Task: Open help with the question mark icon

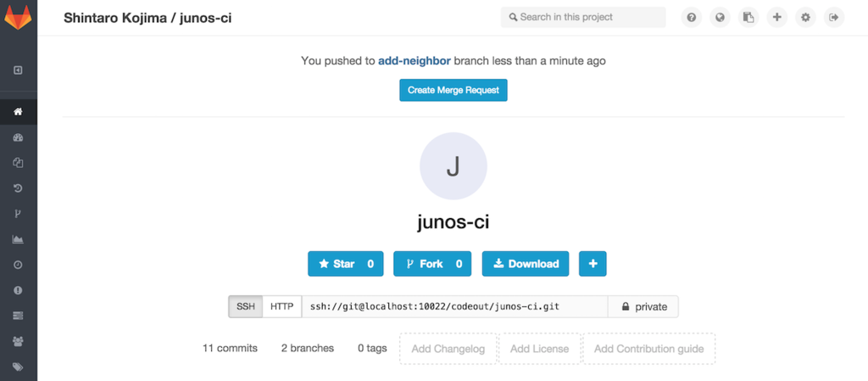Action: click(692, 17)
